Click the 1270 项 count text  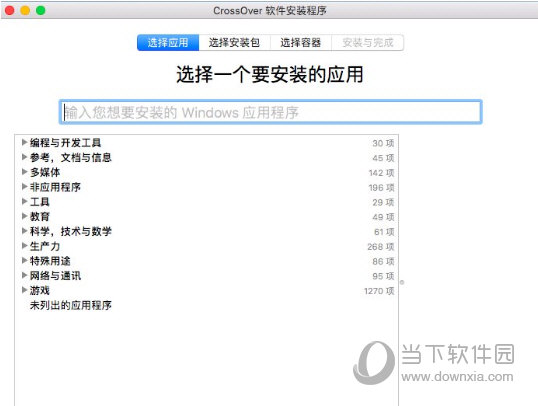pyautogui.click(x=379, y=291)
